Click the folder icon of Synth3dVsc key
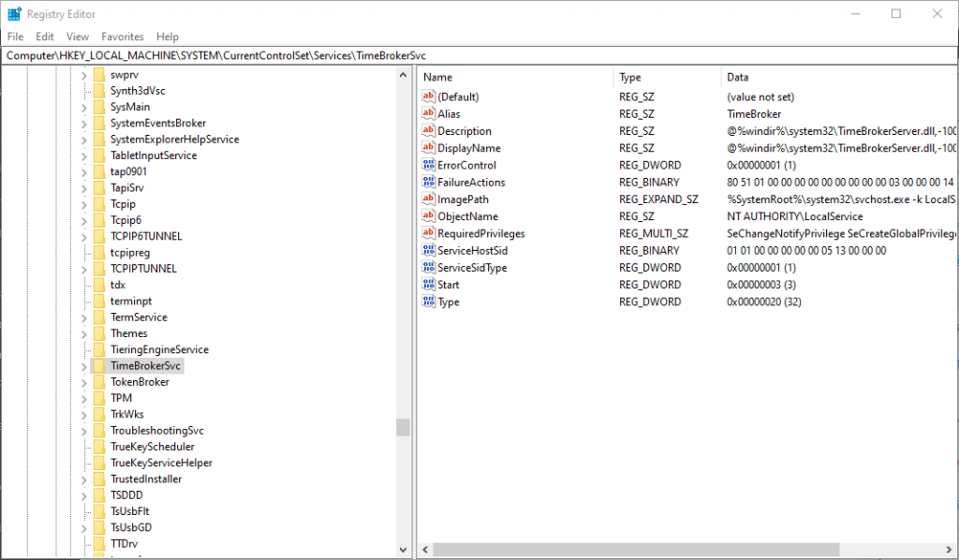The image size is (959, 560). point(99,91)
